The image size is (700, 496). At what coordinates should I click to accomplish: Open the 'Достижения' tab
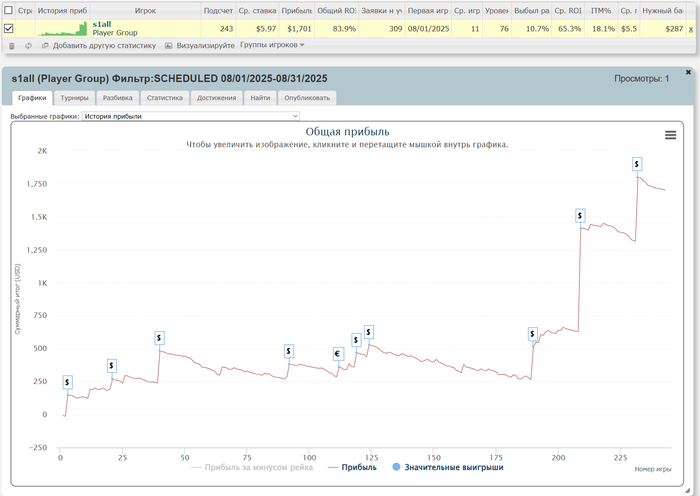[x=217, y=98]
